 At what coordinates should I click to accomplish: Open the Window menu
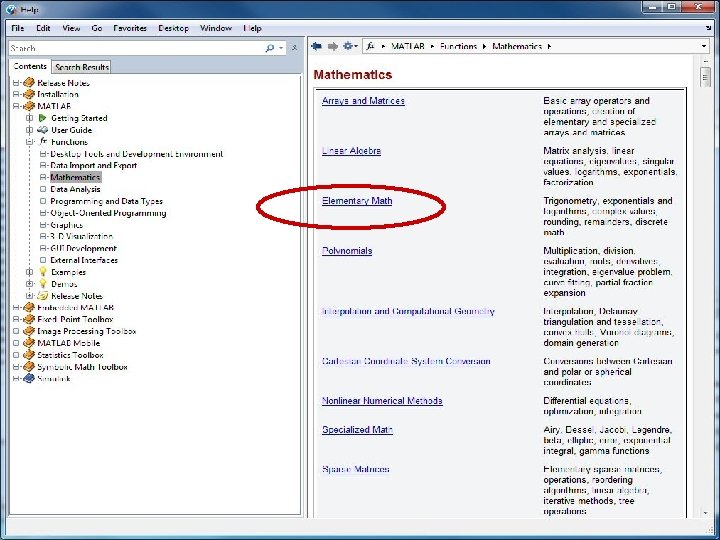point(216,28)
